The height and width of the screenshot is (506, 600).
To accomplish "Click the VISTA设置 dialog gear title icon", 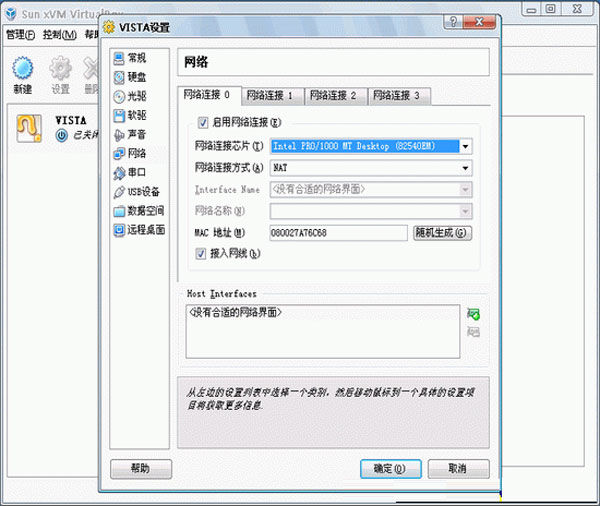I will point(109,27).
